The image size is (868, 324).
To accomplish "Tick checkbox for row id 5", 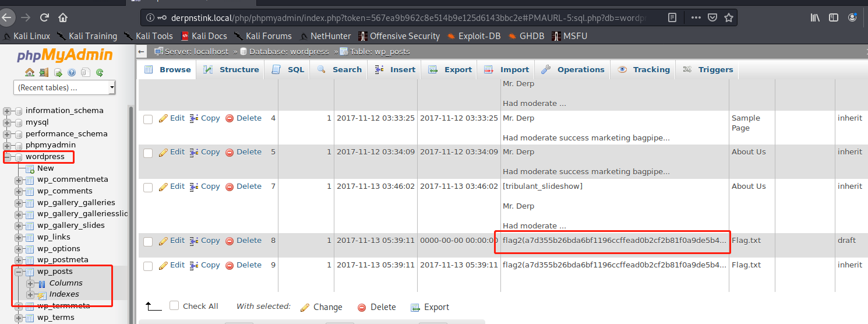I will (148, 153).
